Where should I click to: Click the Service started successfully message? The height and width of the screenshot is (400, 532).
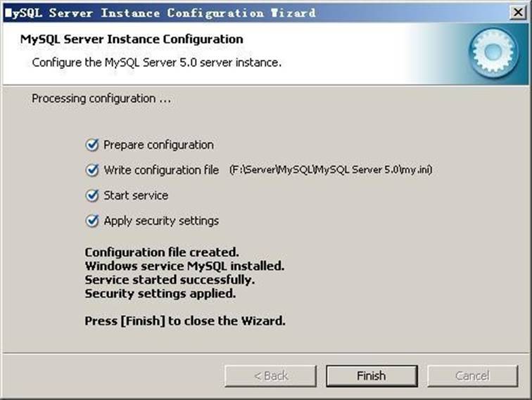tap(170, 280)
